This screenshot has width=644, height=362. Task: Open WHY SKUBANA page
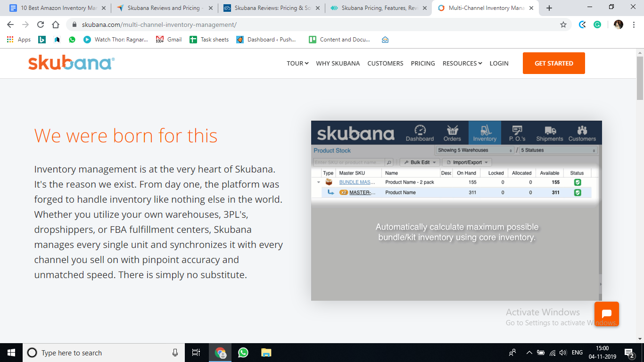(338, 63)
